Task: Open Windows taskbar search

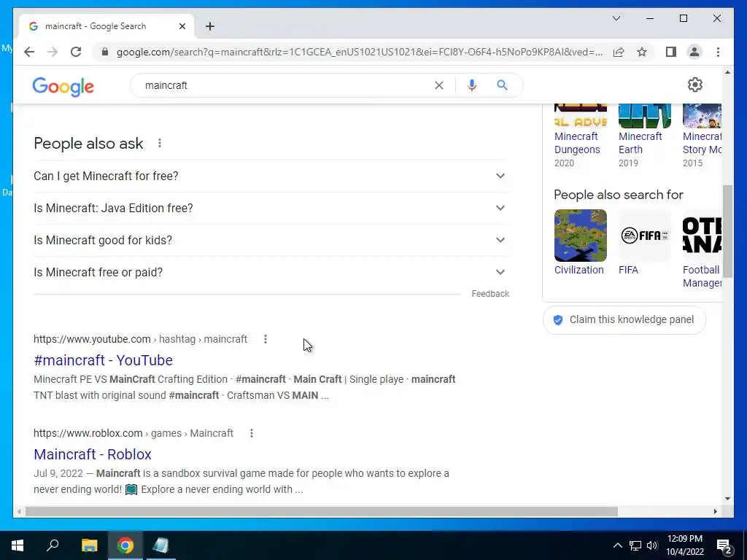Action: point(53,545)
